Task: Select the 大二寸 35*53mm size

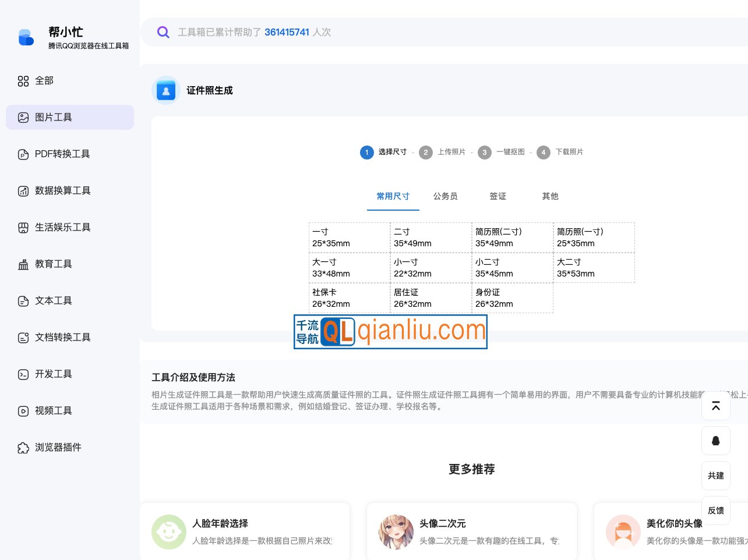Action: (x=594, y=268)
